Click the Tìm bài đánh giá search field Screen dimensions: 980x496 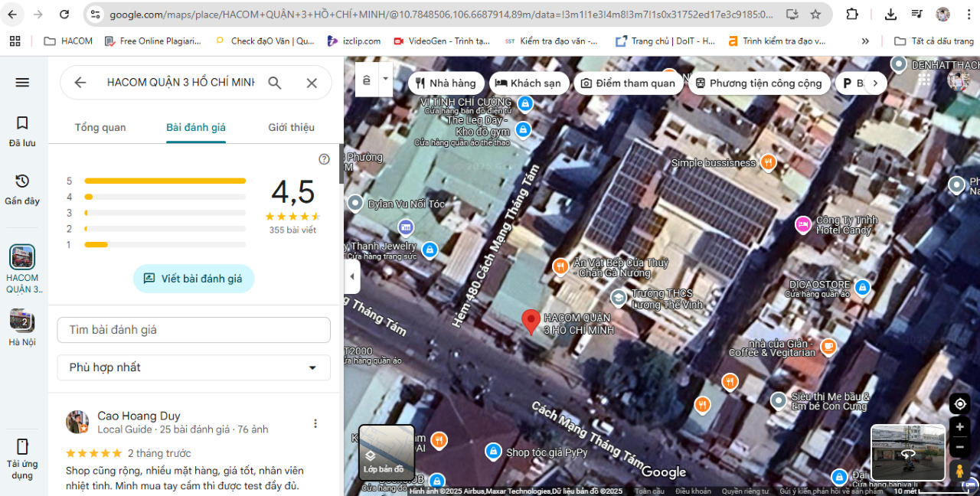tap(194, 330)
